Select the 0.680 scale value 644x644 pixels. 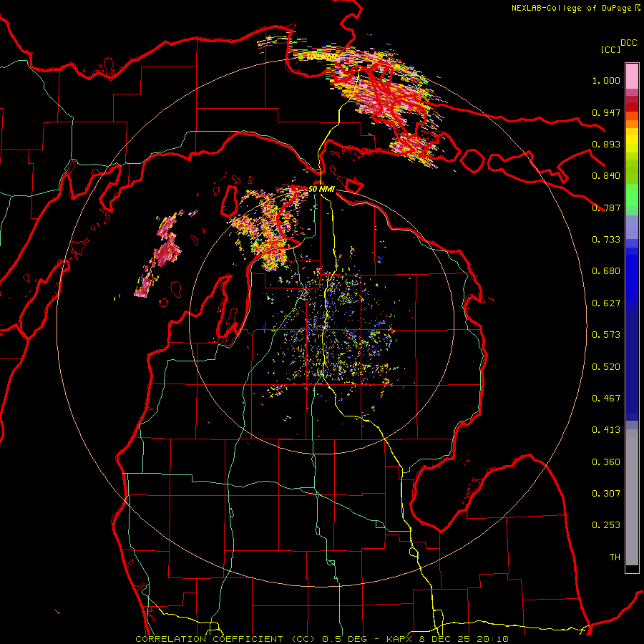pyautogui.click(x=606, y=271)
